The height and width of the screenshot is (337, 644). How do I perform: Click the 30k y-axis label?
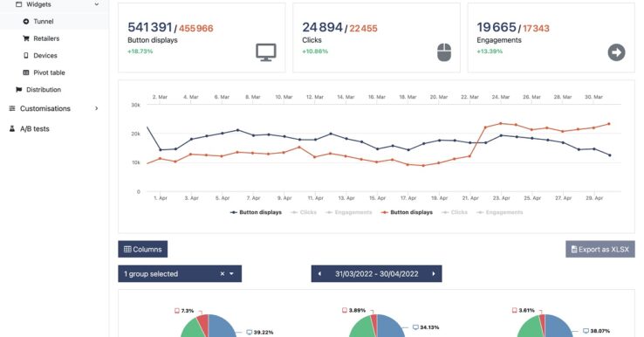[x=135, y=106]
